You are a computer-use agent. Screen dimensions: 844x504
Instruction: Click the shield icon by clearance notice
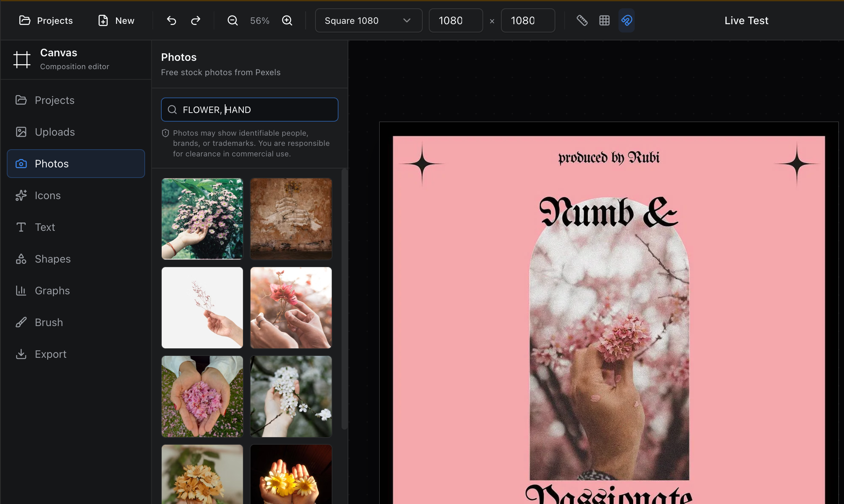click(165, 133)
